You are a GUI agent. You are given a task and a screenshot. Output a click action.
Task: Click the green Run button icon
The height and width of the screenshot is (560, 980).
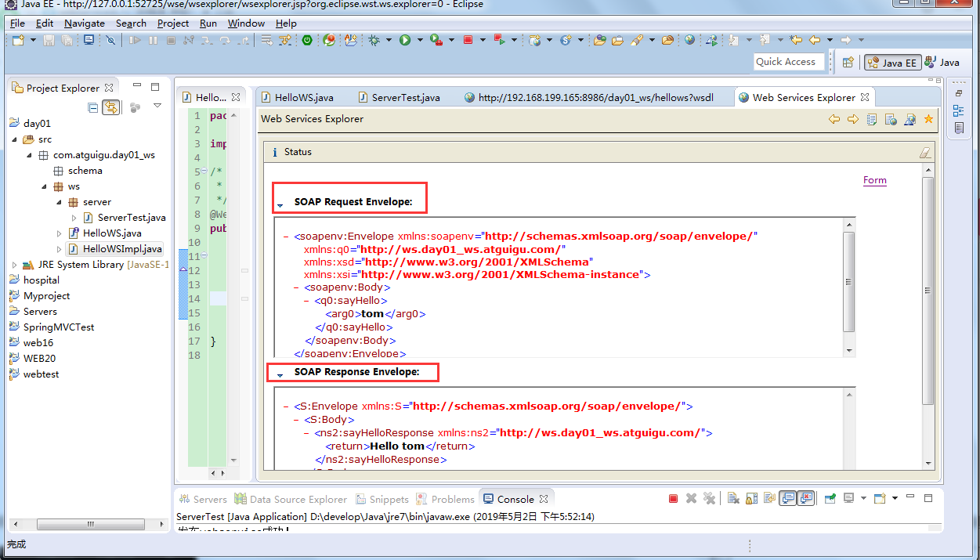click(x=404, y=40)
